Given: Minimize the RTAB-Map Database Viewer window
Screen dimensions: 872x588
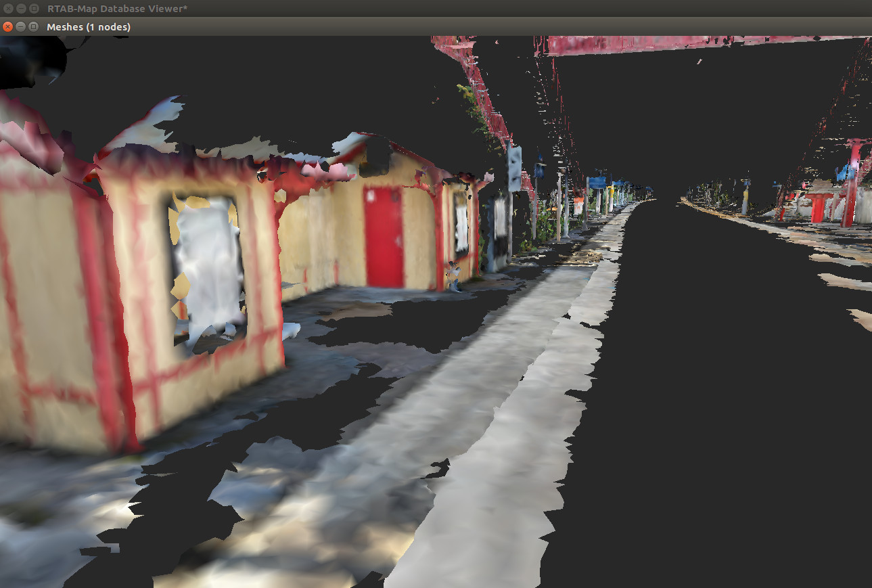Looking at the screenshot, I should (x=20, y=8).
